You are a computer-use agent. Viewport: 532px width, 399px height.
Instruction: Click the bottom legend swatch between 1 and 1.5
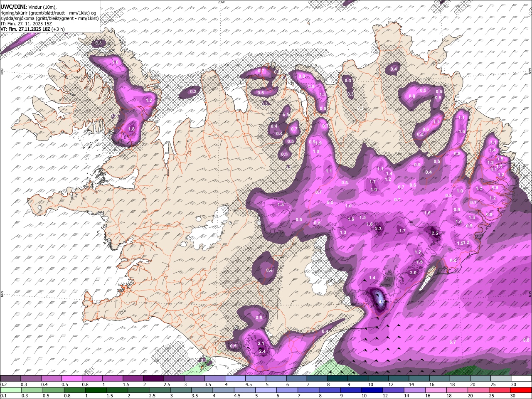tap(96, 390)
